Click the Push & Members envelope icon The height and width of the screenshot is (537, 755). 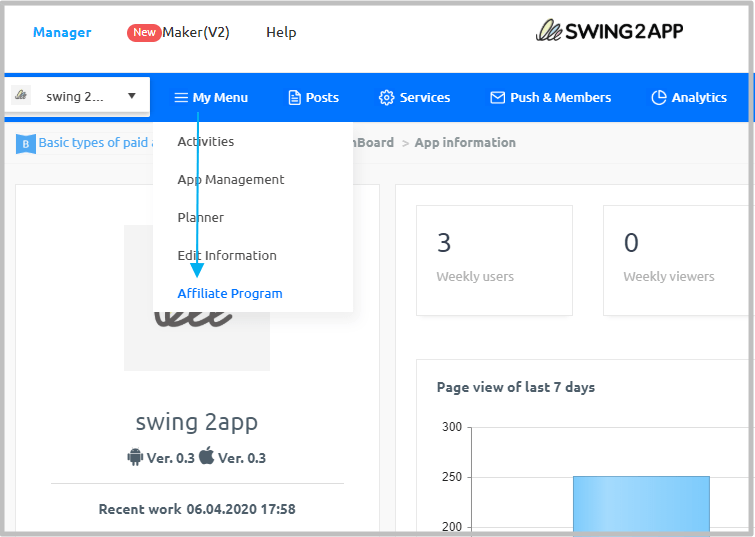(x=497, y=98)
